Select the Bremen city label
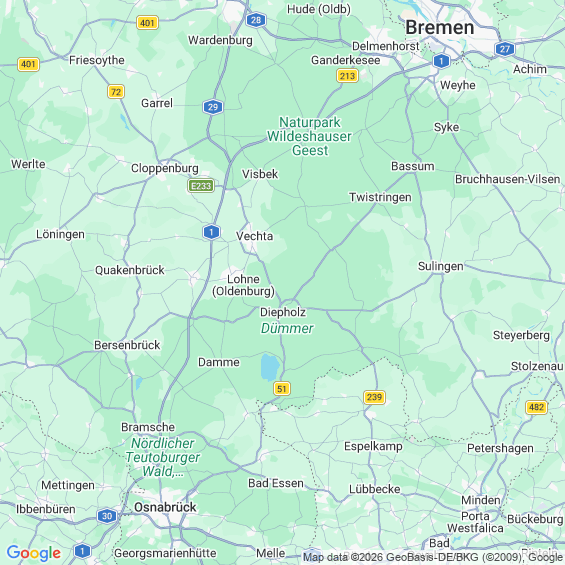The height and width of the screenshot is (565, 565). (x=440, y=28)
